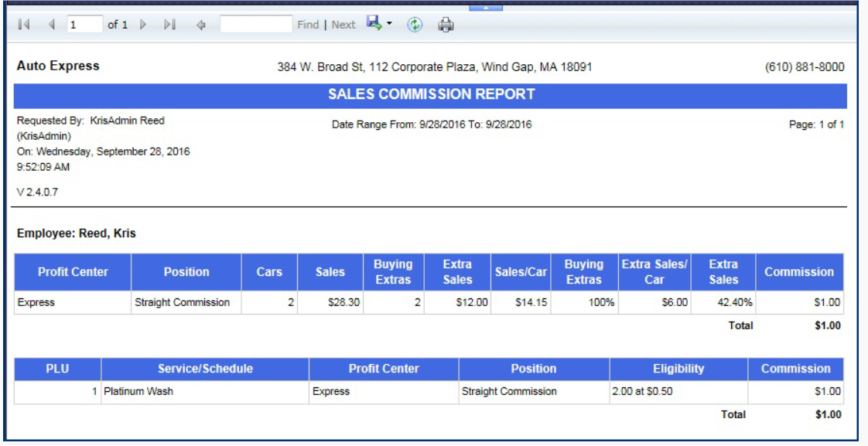Print the report using the printer icon
The width and height of the screenshot is (868, 446).
coord(446,25)
